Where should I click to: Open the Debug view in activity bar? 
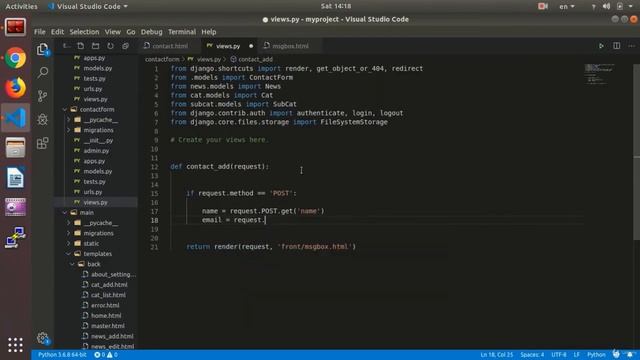pyautogui.click(x=42, y=119)
